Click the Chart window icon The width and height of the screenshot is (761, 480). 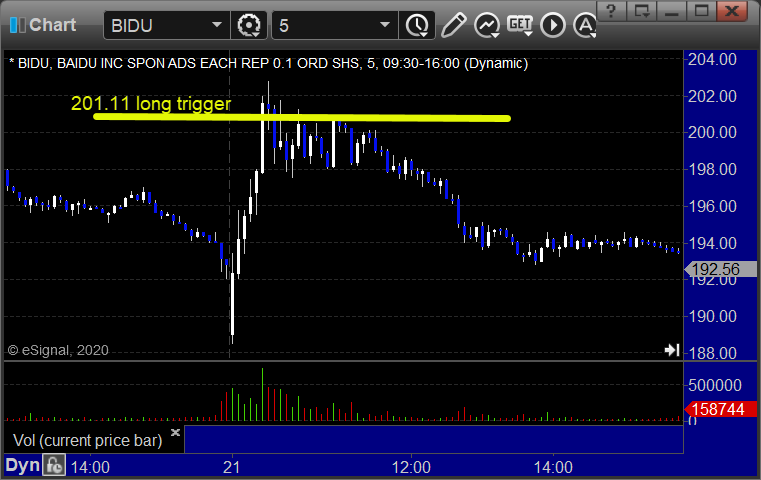17,25
